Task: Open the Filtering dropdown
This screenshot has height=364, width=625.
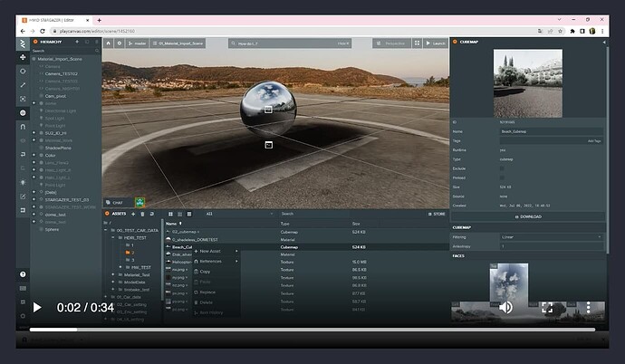Action: click(551, 236)
